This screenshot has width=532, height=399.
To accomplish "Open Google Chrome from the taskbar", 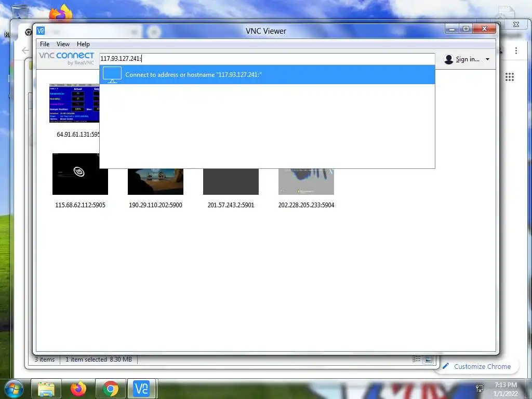I will 111,389.
